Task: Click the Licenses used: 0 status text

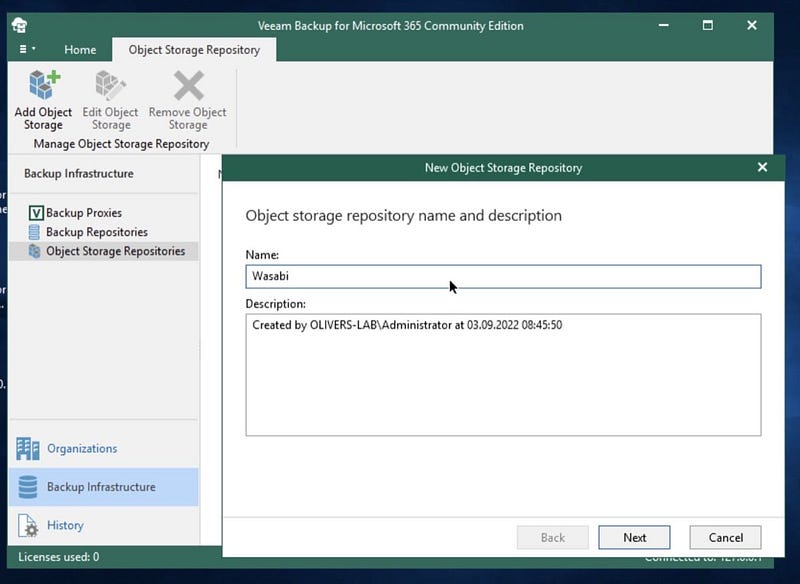Action: pos(59,557)
